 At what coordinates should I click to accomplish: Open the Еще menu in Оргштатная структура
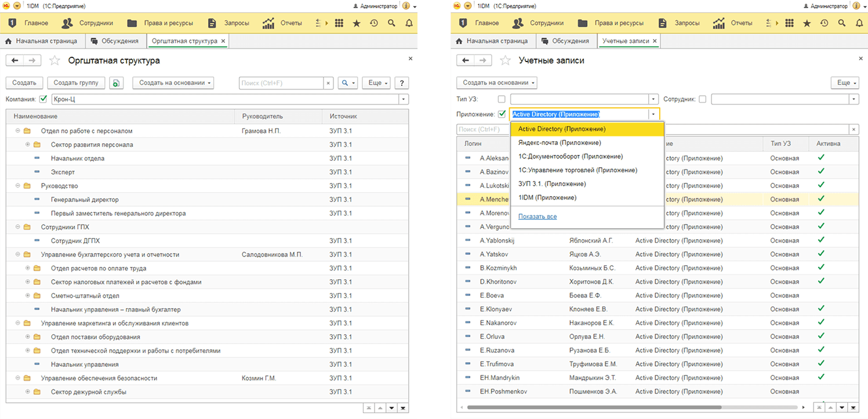(377, 83)
